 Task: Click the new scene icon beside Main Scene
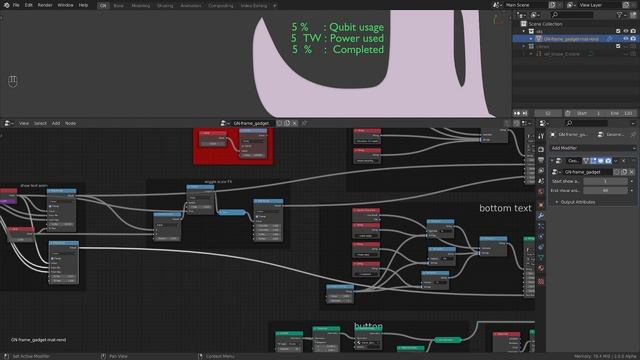point(552,5)
